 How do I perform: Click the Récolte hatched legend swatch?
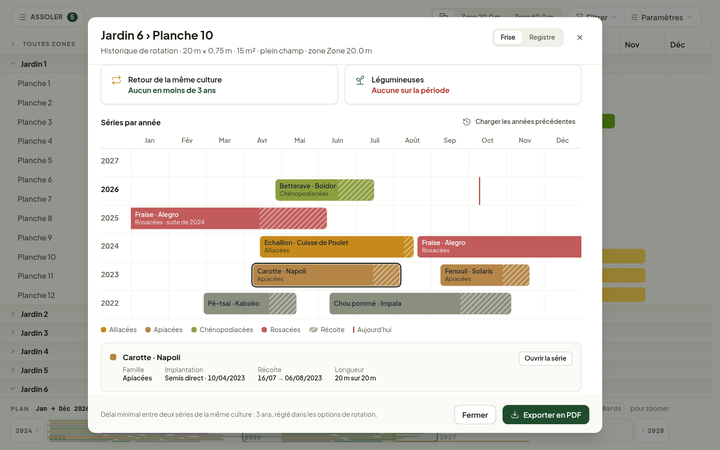pyautogui.click(x=313, y=330)
